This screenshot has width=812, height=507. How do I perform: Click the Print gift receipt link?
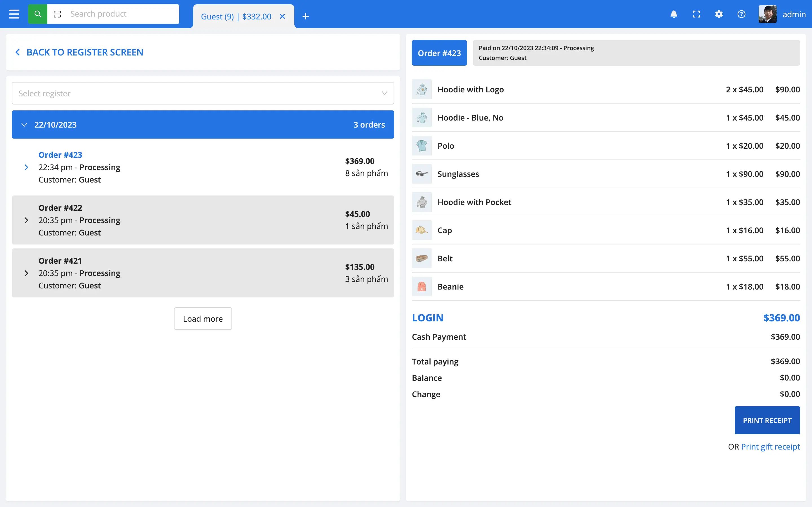coord(770,447)
